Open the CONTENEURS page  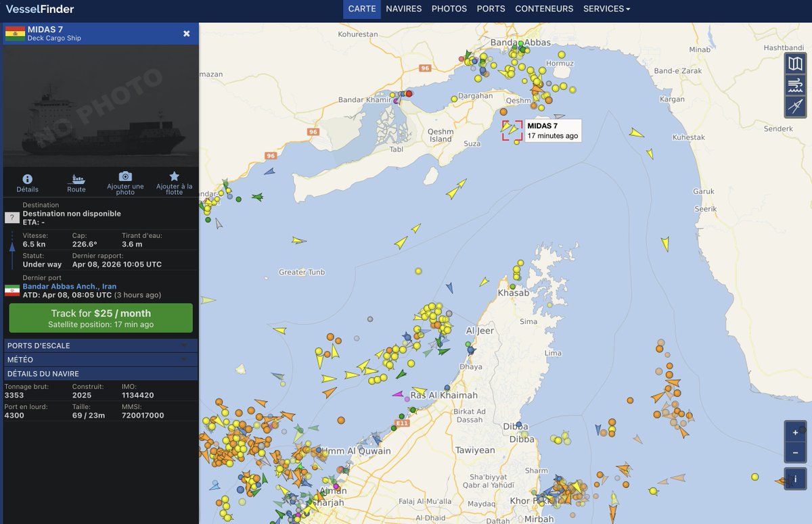pyautogui.click(x=544, y=9)
